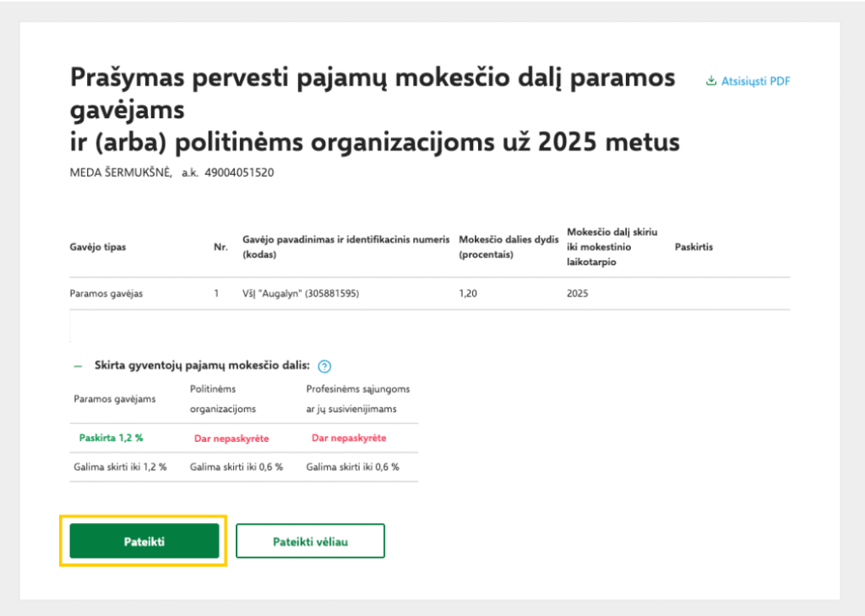Click the blue question mark help icon

coord(324,367)
